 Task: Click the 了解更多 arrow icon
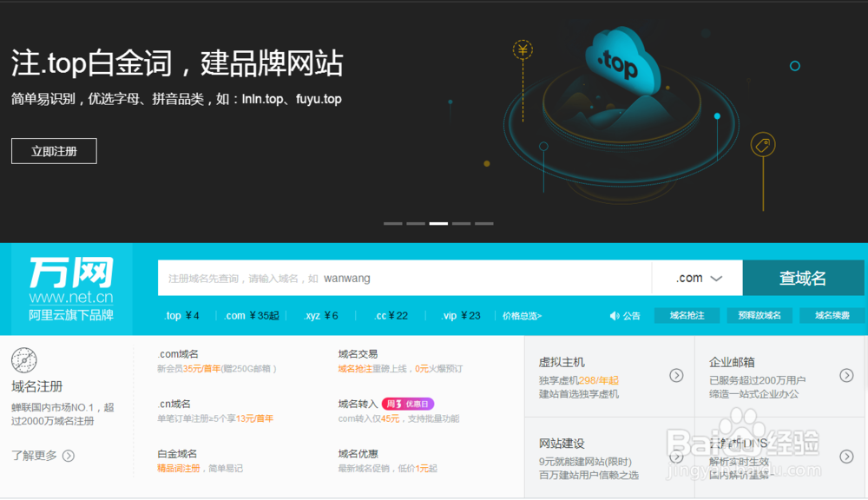[68, 456]
